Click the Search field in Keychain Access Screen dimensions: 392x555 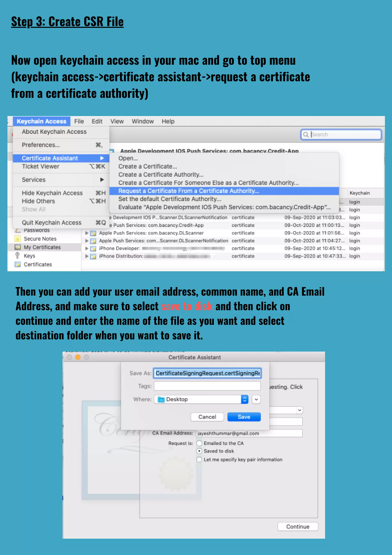tap(341, 134)
